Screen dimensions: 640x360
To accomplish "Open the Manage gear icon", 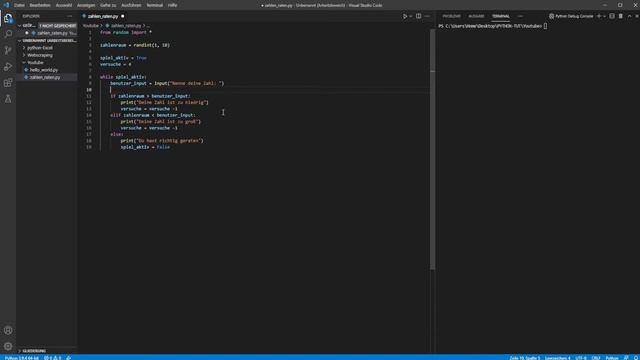I will (x=8, y=346).
